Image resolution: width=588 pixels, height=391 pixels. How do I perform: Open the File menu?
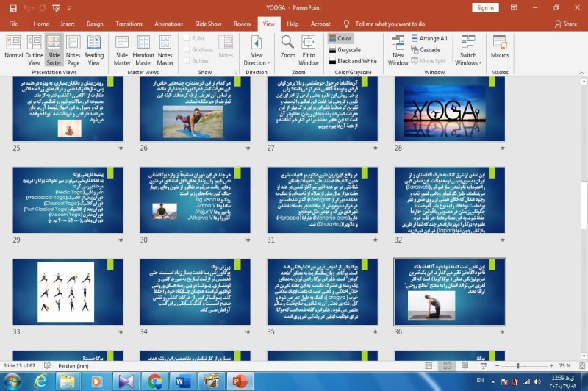tap(13, 24)
